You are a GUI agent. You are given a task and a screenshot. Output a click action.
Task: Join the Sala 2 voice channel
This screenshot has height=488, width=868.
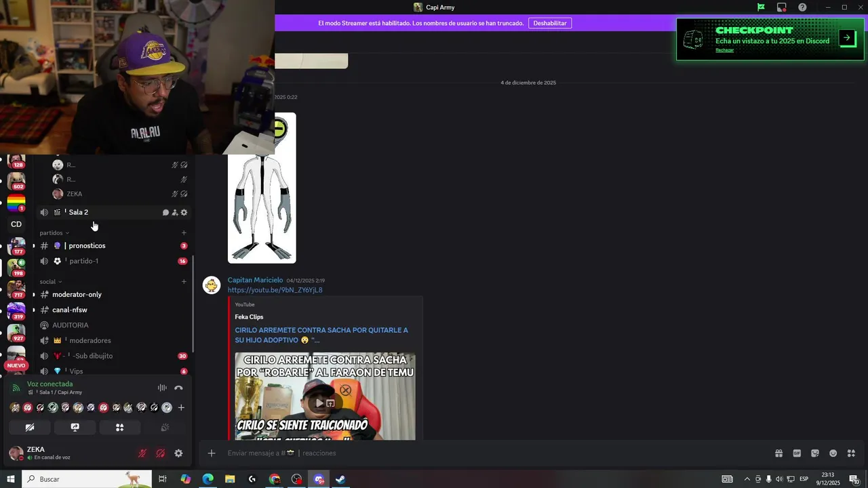coord(113,212)
